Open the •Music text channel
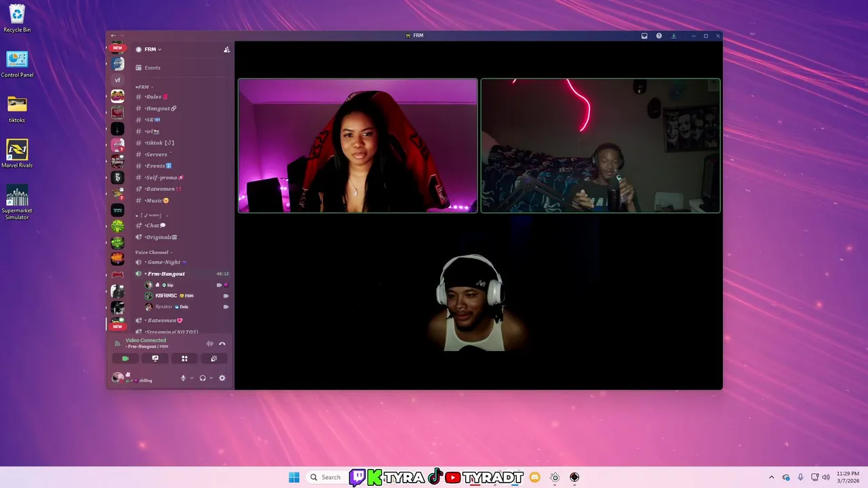This screenshot has height=488, width=868. [x=182, y=201]
